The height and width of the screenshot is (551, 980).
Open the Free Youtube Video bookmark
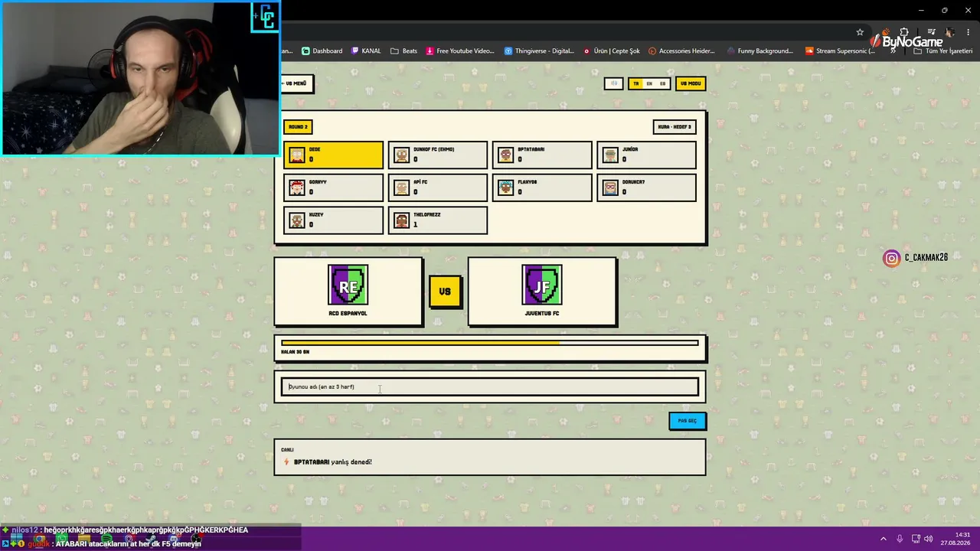pyautogui.click(x=461, y=51)
